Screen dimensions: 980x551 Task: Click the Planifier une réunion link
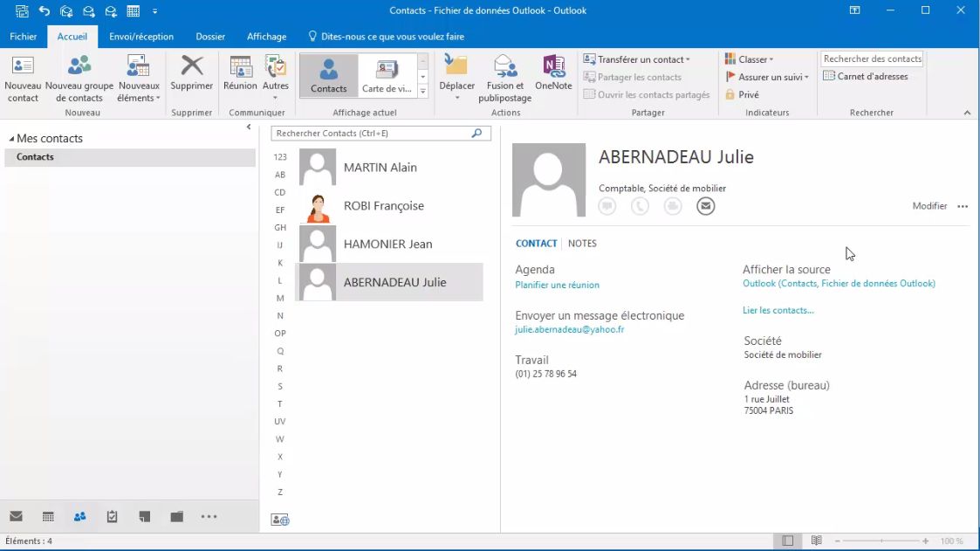tap(557, 285)
